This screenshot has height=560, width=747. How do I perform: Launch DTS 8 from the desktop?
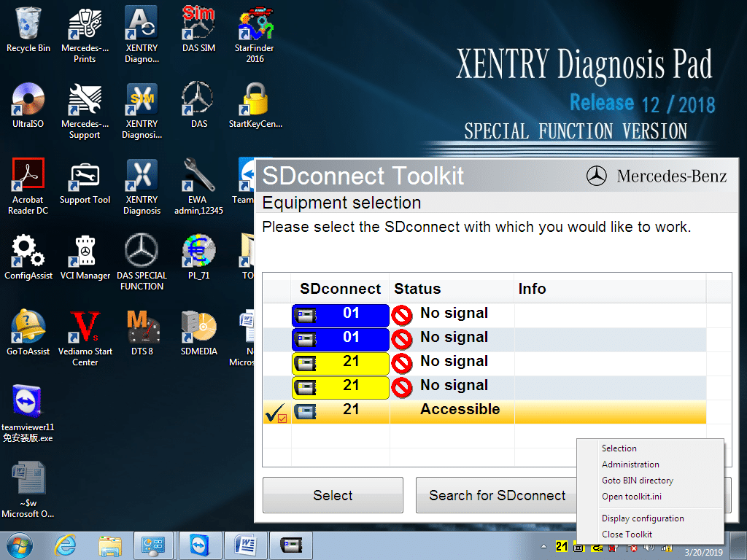click(142, 328)
